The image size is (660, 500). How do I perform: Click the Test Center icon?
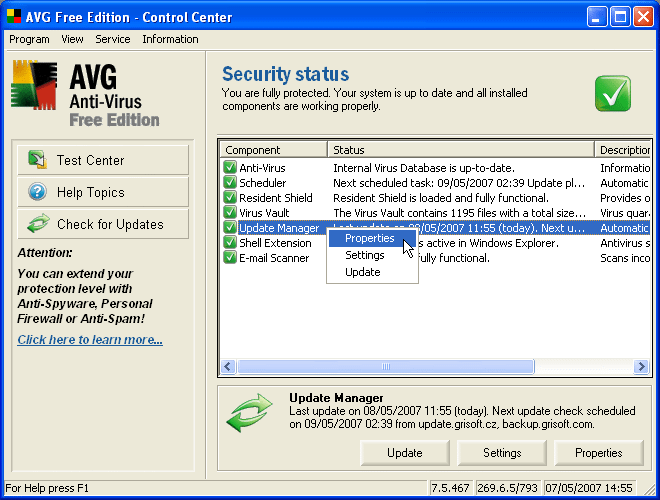pos(37,160)
